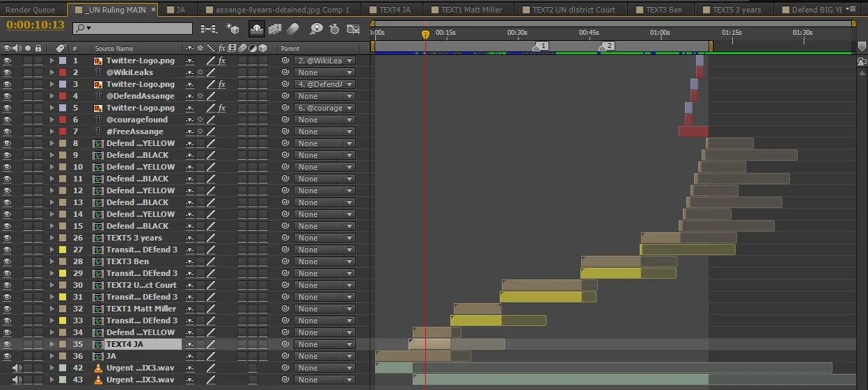Mute audio on layer 42 Urgent wav
868x390 pixels.
point(17,368)
